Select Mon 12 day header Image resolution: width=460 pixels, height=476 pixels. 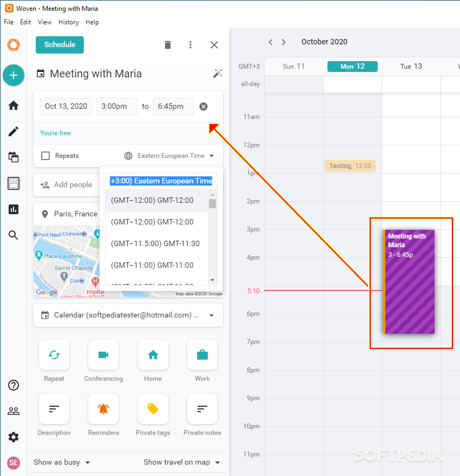(x=352, y=66)
